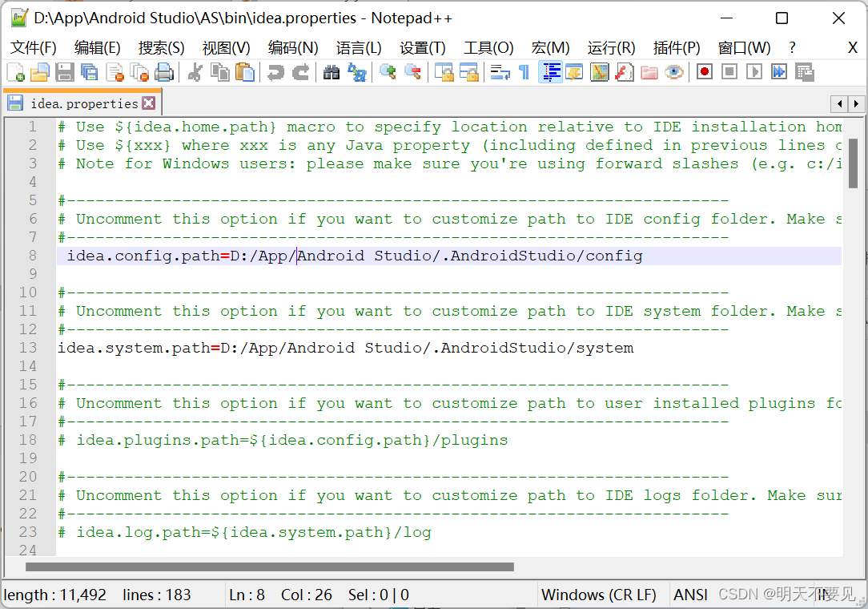Open the ? help menu
The height and width of the screenshot is (609, 868).
pyautogui.click(x=792, y=48)
